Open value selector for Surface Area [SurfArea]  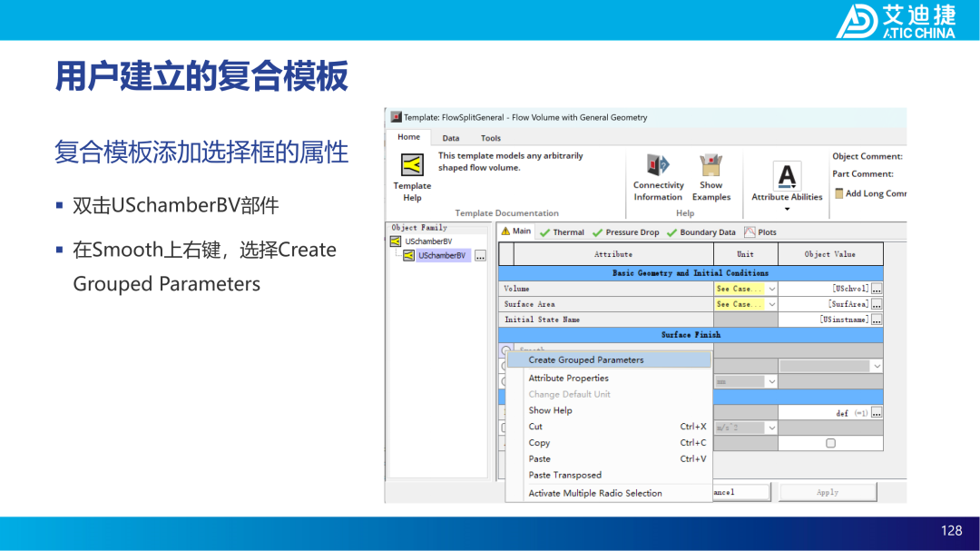[x=877, y=305]
